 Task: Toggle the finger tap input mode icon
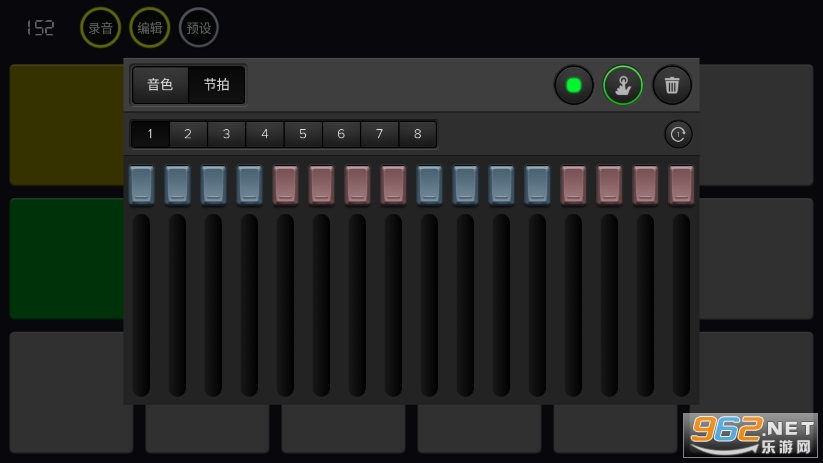point(623,85)
